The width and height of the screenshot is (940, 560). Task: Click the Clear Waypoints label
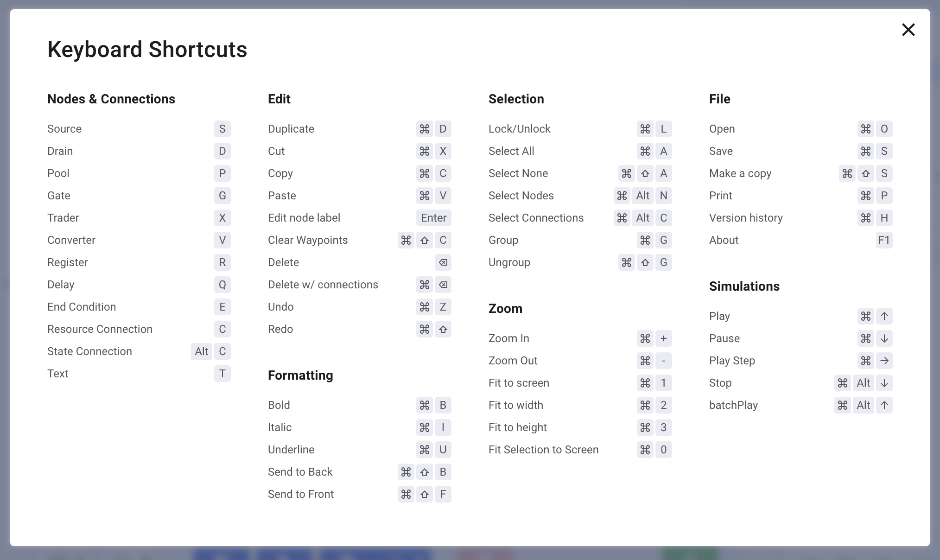tap(308, 240)
